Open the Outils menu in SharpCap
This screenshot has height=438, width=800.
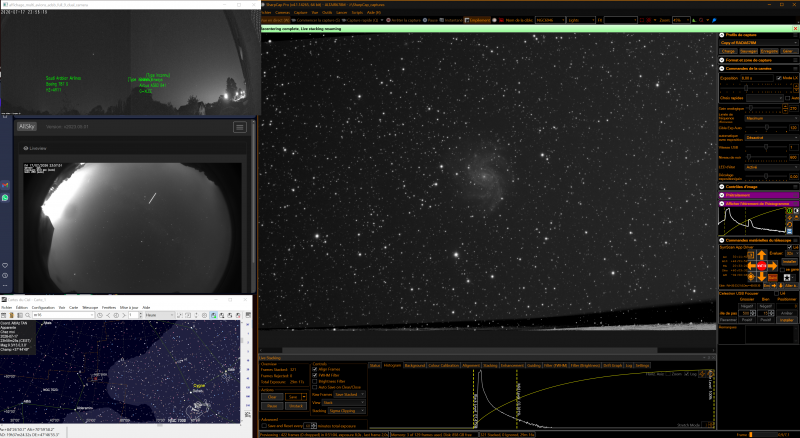pyautogui.click(x=328, y=12)
